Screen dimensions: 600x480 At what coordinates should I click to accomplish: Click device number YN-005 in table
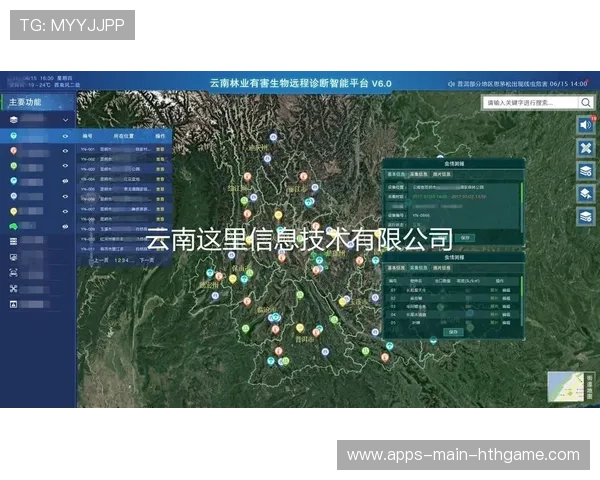click(88, 189)
